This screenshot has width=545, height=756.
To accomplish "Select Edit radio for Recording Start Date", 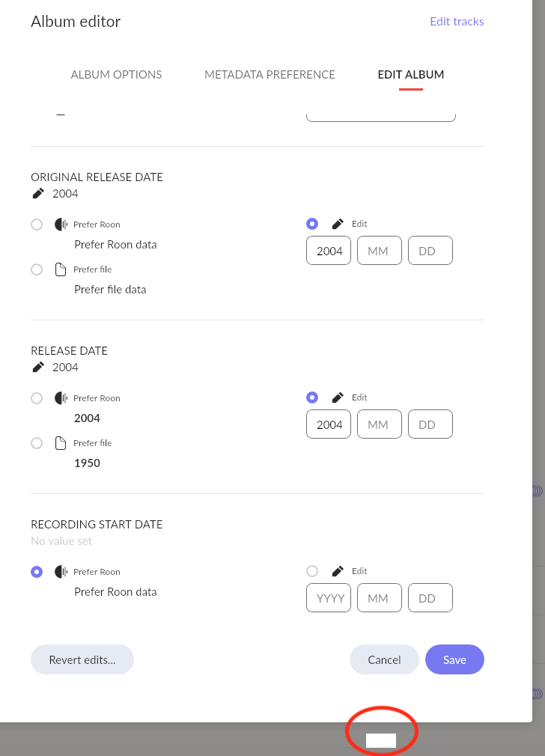I will coord(312,571).
